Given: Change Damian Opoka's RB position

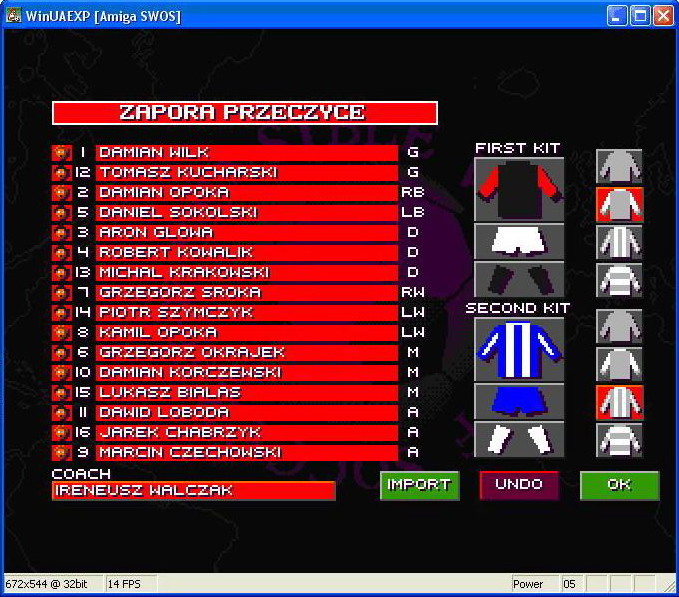Looking at the screenshot, I should [x=413, y=193].
